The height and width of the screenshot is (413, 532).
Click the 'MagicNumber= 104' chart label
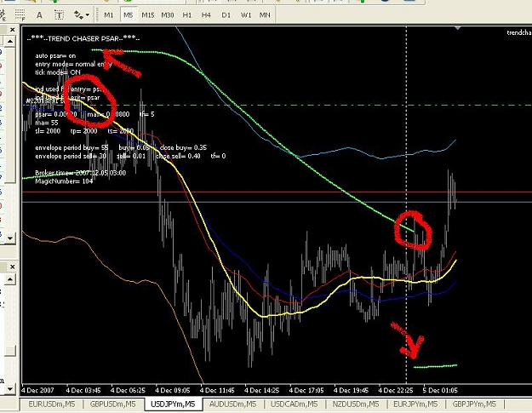(64, 181)
